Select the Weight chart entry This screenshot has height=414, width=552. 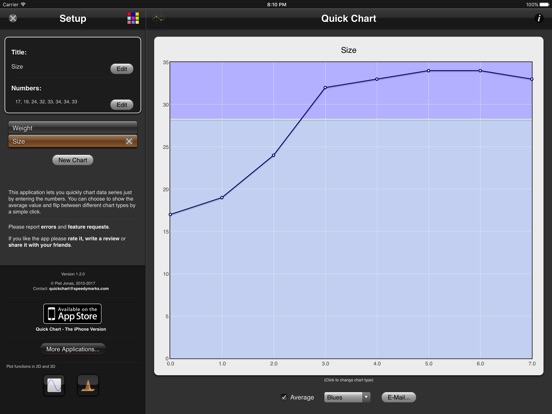point(73,128)
